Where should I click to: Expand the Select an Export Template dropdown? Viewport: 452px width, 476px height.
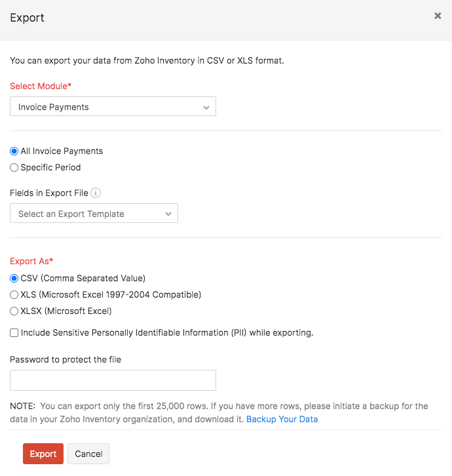pyautogui.click(x=94, y=214)
